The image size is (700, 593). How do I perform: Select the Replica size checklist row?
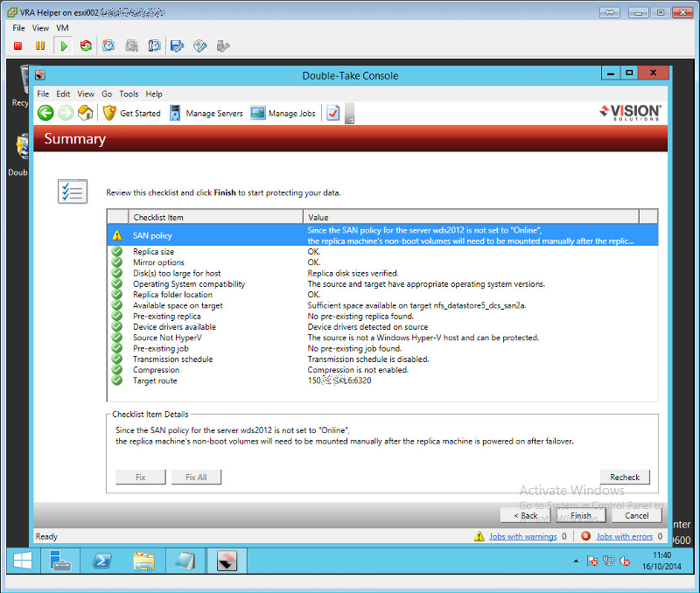(x=382, y=252)
